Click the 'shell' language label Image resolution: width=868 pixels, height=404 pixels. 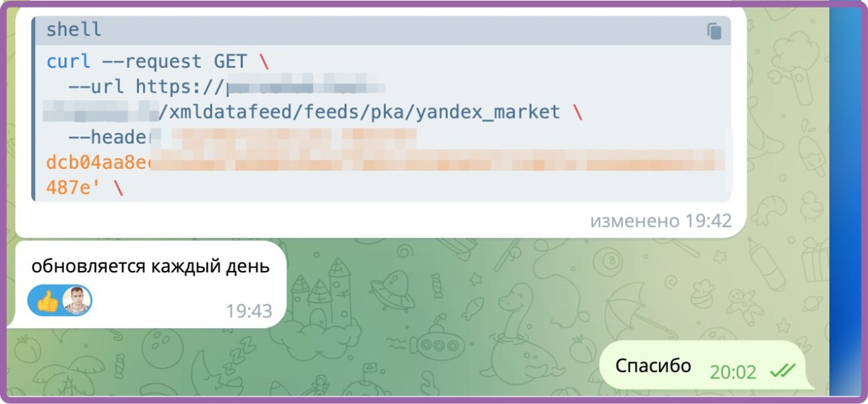point(74,30)
